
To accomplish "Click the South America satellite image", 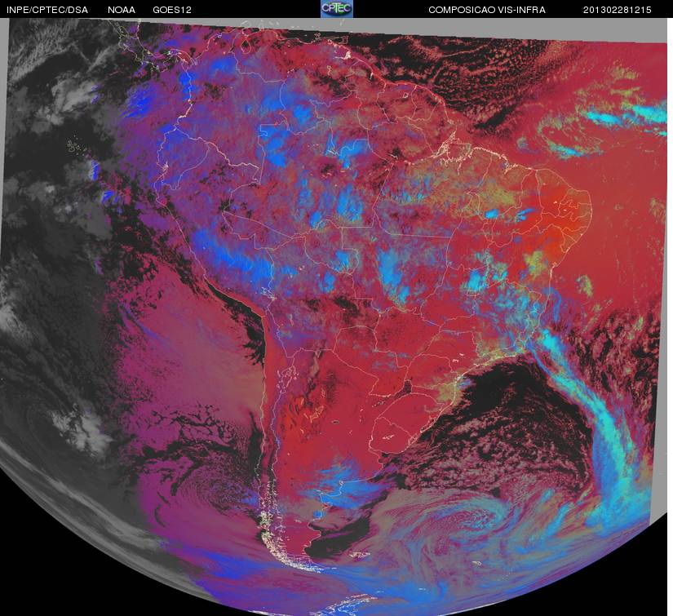I will point(335,317).
